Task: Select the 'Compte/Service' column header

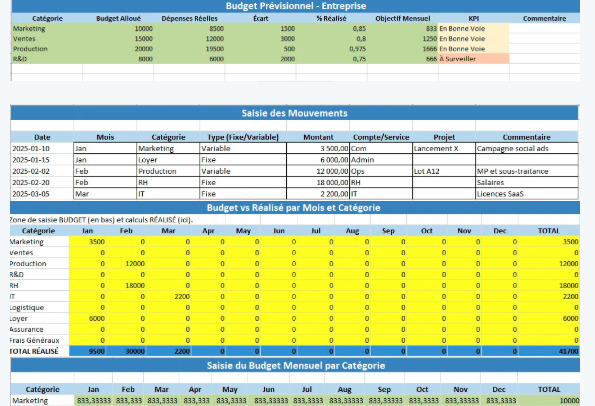Action: [x=381, y=137]
